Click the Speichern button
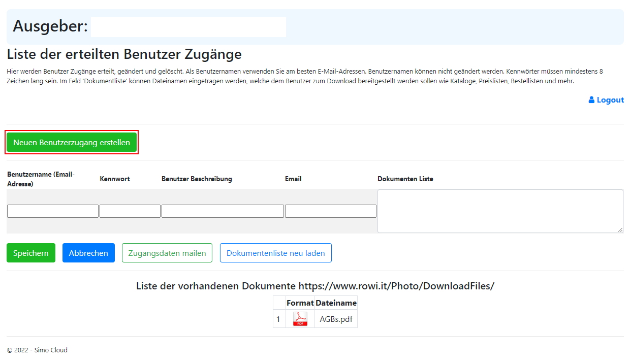 pyautogui.click(x=31, y=253)
